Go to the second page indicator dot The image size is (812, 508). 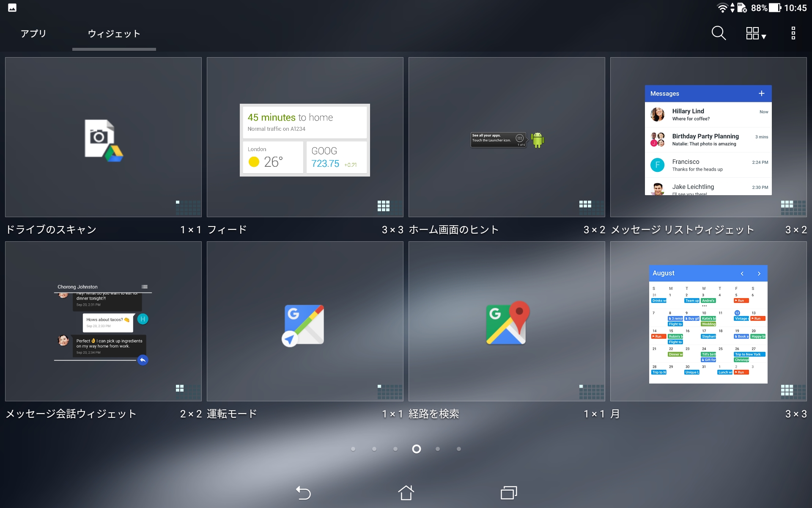point(374,449)
